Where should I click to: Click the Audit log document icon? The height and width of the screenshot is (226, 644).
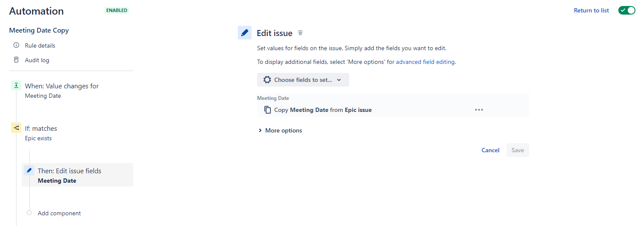[x=16, y=60]
